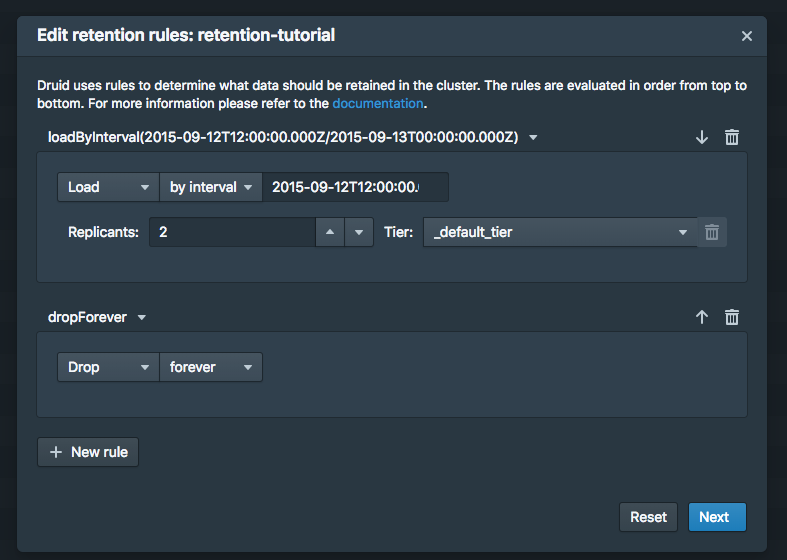Open the _default_tier Tier dropdown
787x560 pixels.
(x=560, y=232)
